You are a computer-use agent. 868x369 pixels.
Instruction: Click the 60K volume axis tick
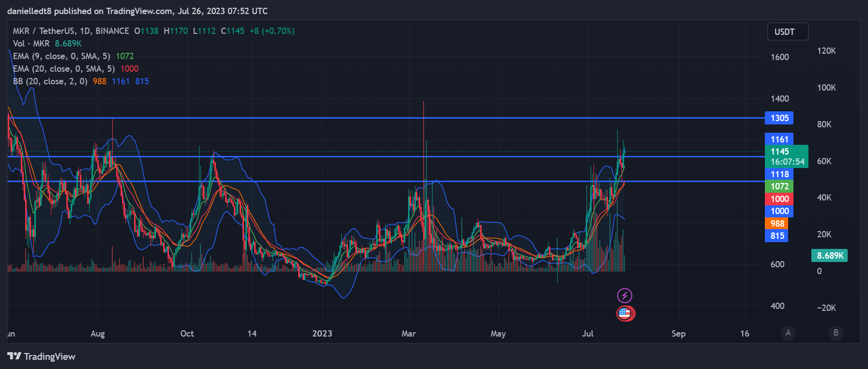824,161
